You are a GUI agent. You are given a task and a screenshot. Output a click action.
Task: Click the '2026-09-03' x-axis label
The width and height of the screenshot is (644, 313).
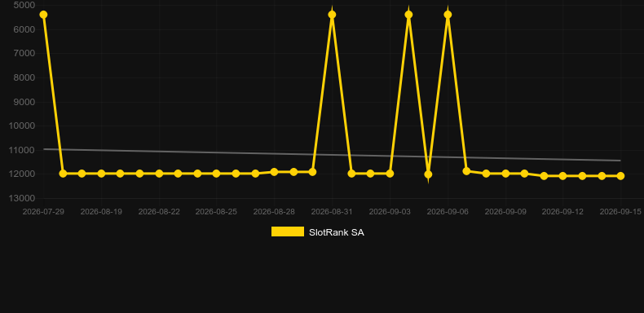(390, 212)
